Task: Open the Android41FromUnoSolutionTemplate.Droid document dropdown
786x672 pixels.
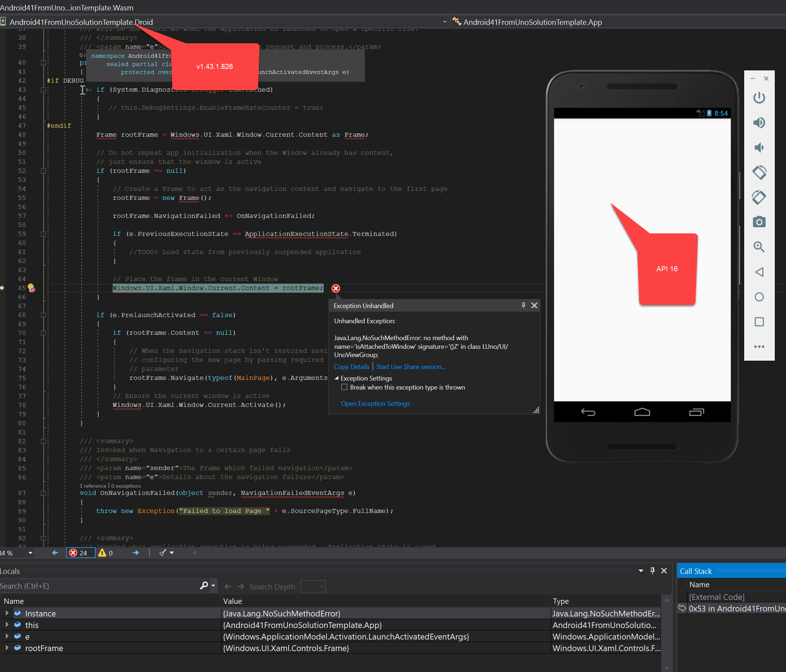Action: tap(445, 22)
